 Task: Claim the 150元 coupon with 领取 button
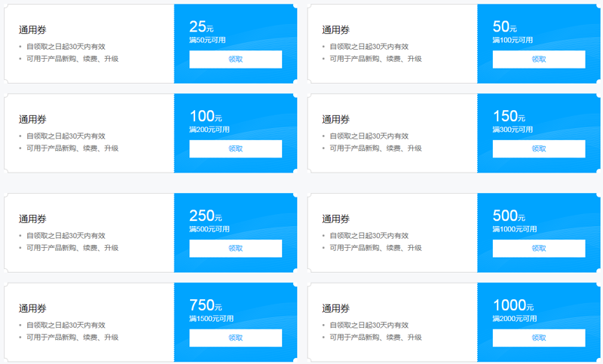click(x=539, y=148)
